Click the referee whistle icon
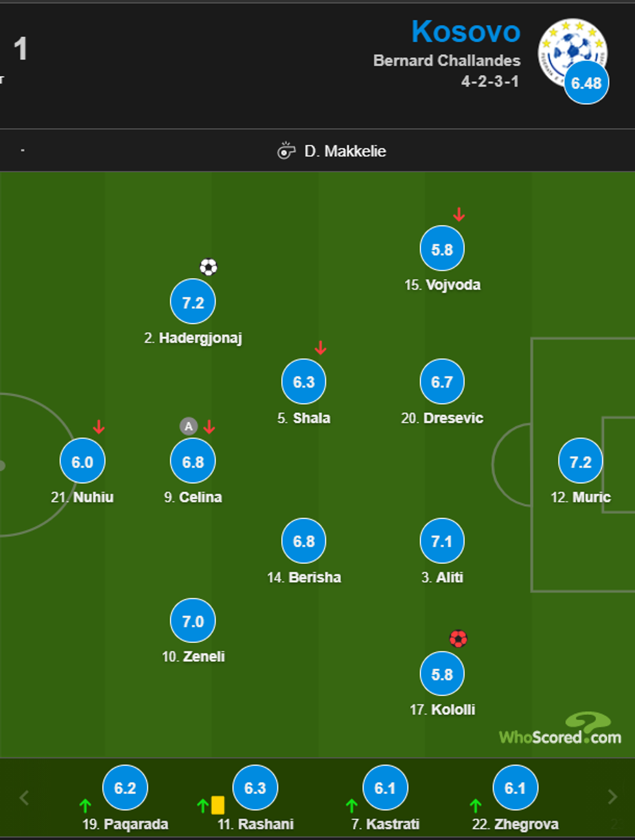Screen dimensions: 635x840 pyautogui.click(x=286, y=151)
